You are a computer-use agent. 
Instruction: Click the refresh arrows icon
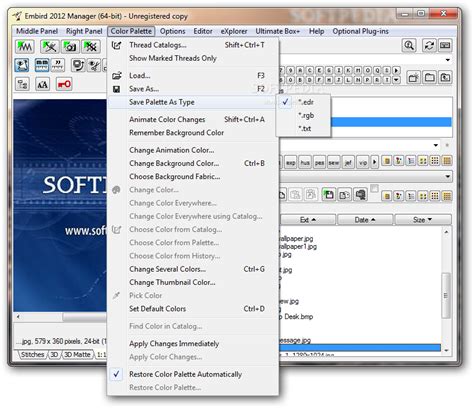point(429,45)
